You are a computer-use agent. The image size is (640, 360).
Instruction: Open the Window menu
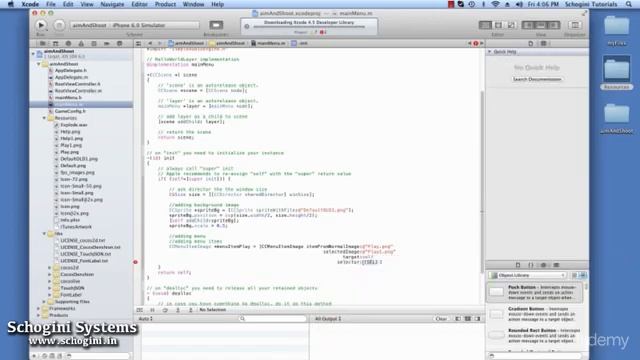coord(193,4)
